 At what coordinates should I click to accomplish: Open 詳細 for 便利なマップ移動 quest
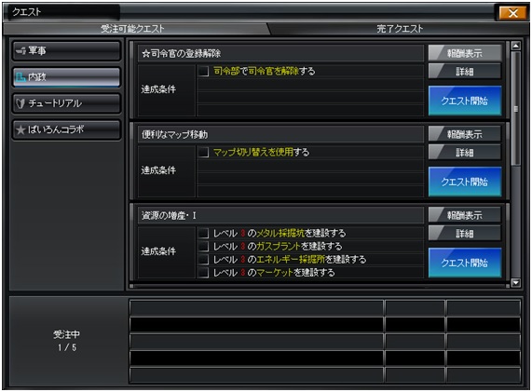(x=465, y=153)
